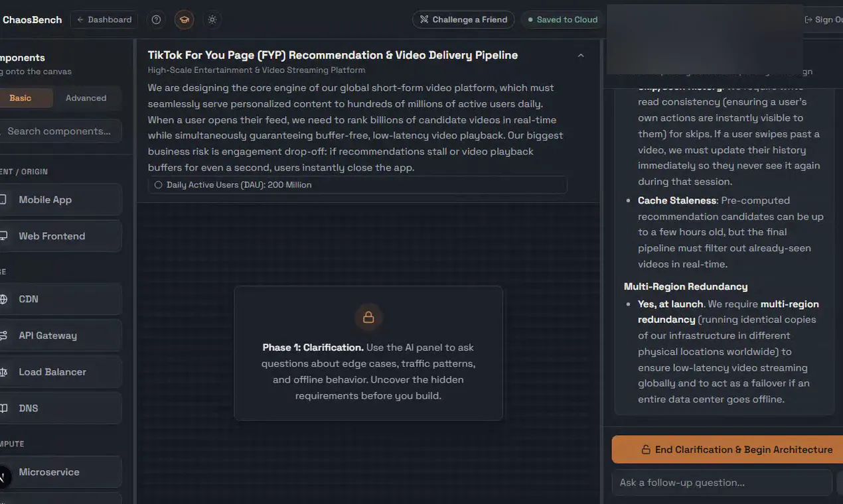Click the DNS book icon
The image size is (843, 504).
[3, 409]
